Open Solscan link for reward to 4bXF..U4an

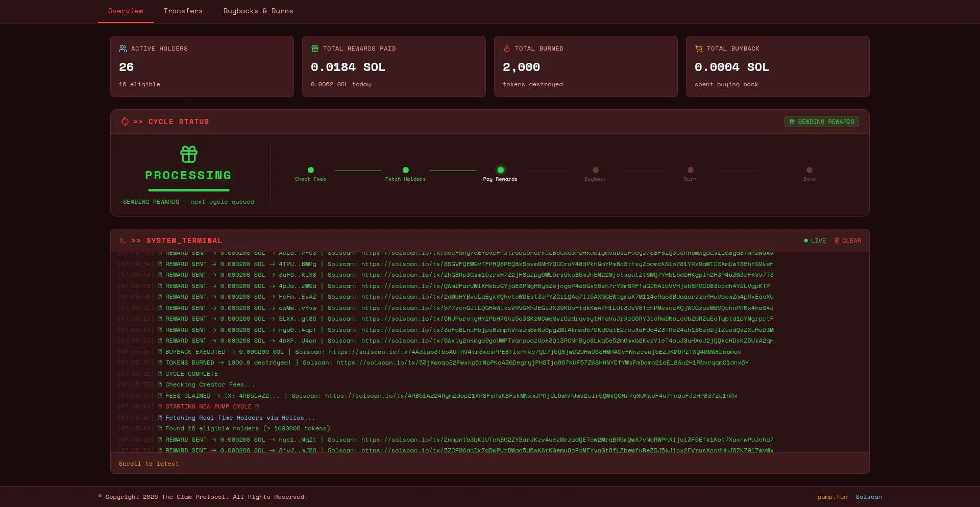point(568,341)
